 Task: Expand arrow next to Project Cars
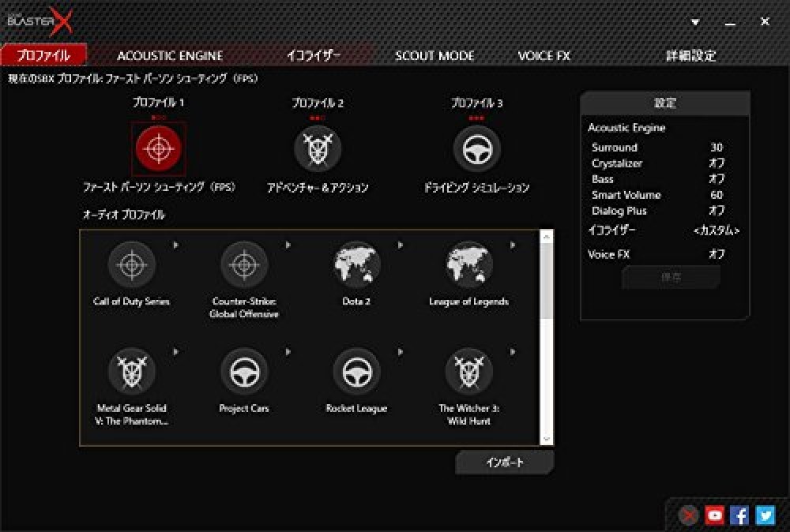click(288, 352)
